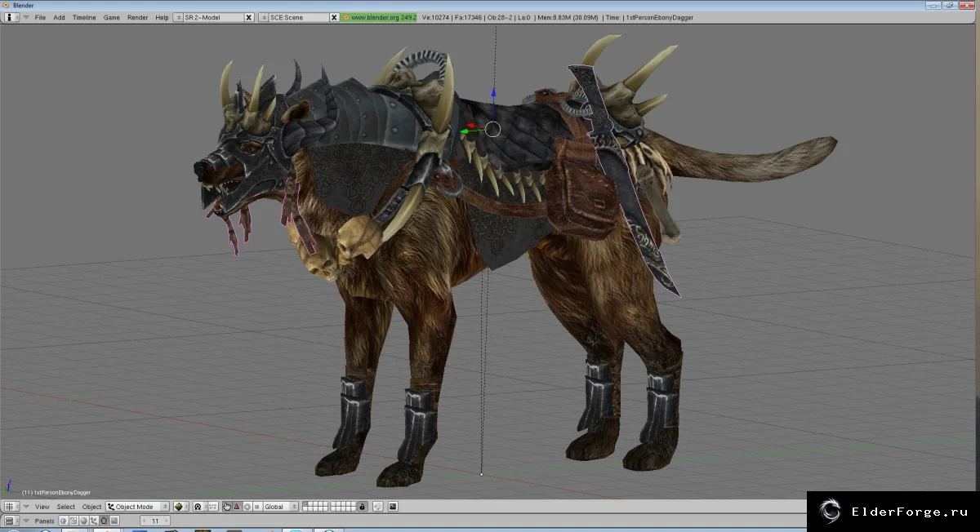Open the Game menu

[111, 17]
